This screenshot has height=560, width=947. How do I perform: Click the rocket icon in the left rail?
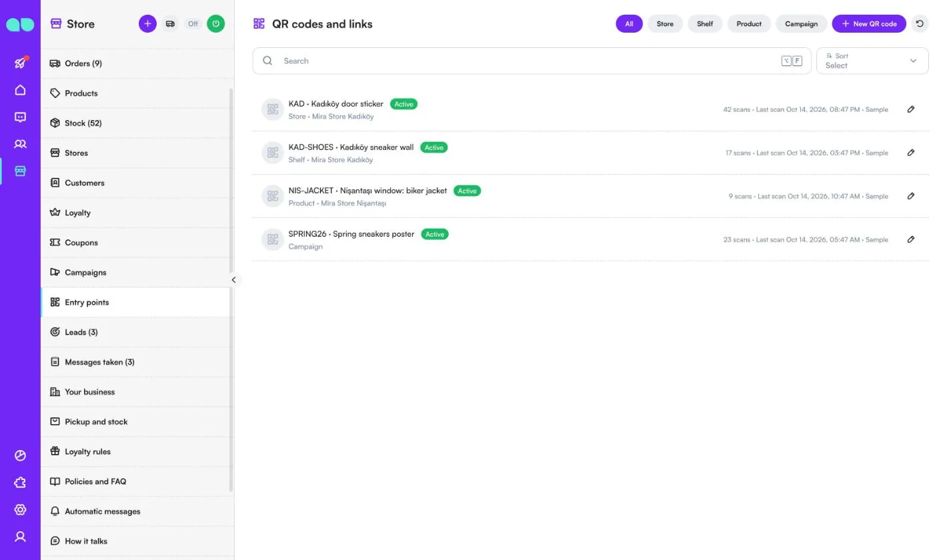coord(20,63)
